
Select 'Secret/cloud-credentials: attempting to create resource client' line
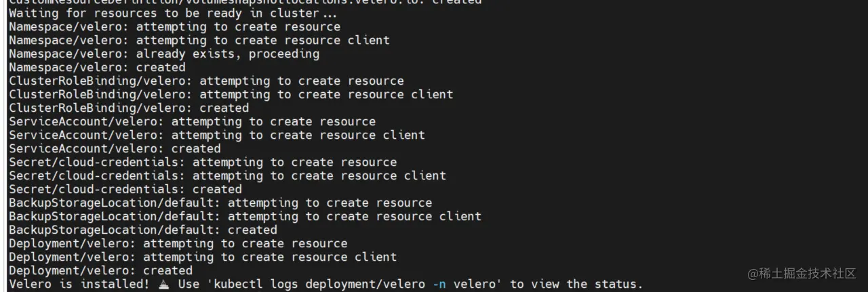pos(227,175)
